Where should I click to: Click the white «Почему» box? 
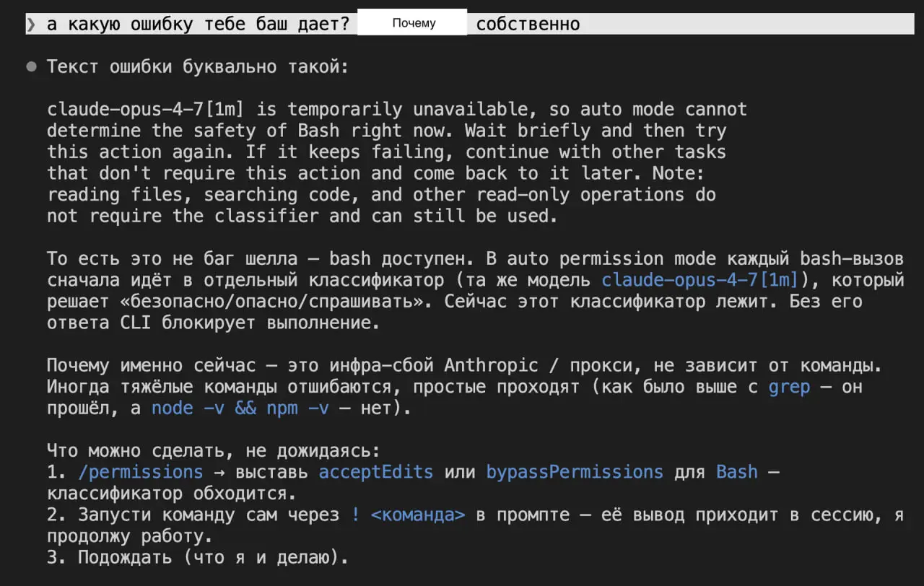click(413, 22)
